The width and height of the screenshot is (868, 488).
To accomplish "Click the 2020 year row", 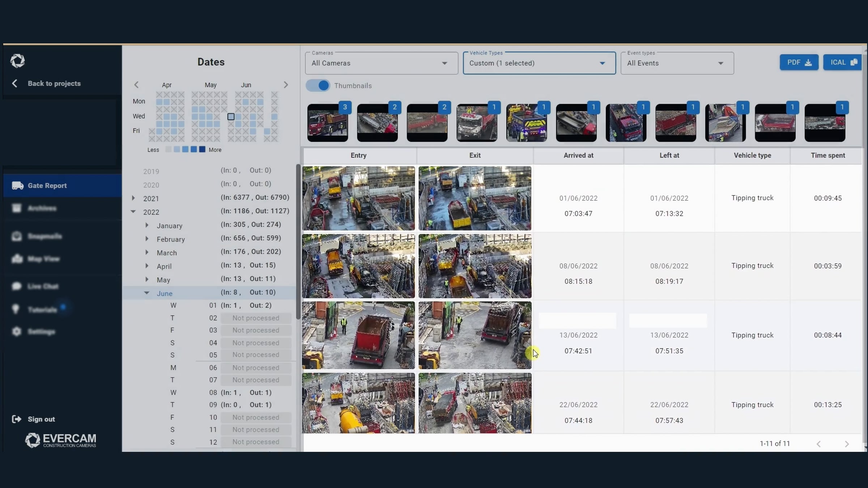I will point(210,185).
